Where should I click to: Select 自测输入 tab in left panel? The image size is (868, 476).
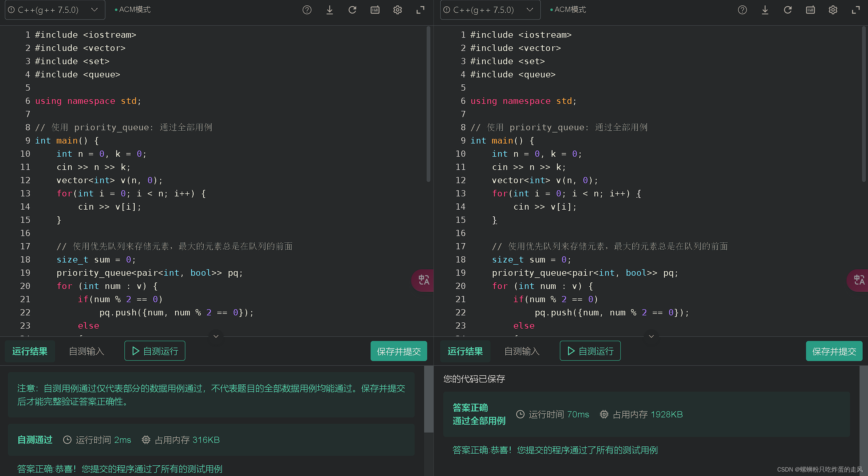coord(87,351)
